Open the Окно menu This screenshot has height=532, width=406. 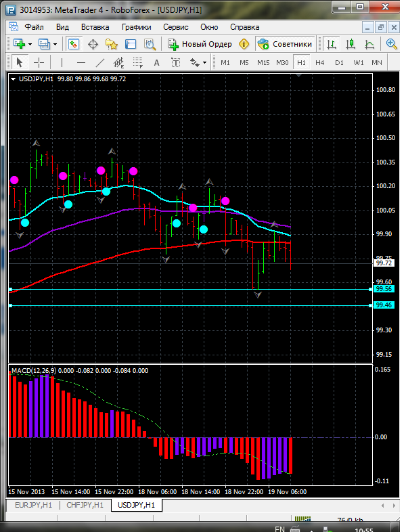click(209, 27)
